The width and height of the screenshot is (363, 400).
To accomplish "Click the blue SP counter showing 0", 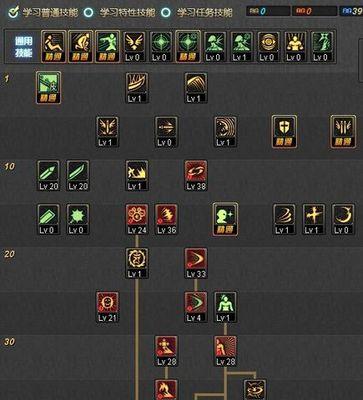I will [268, 11].
